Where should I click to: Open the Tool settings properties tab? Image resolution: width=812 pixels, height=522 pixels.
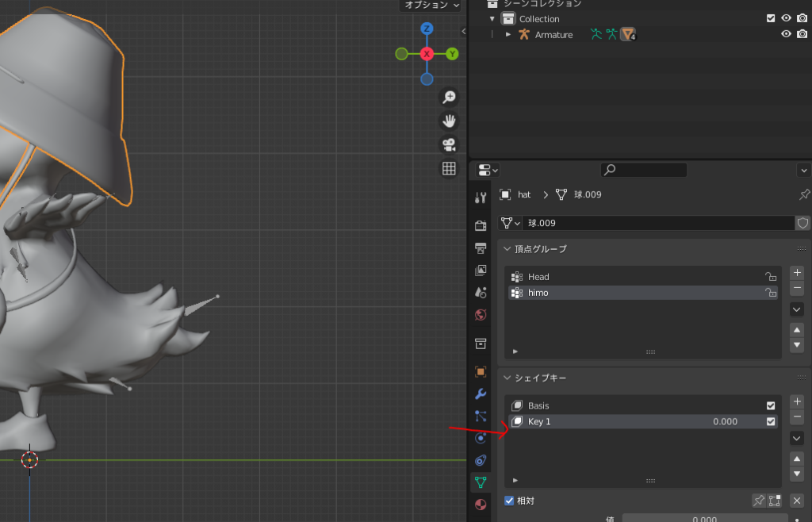pos(481,198)
